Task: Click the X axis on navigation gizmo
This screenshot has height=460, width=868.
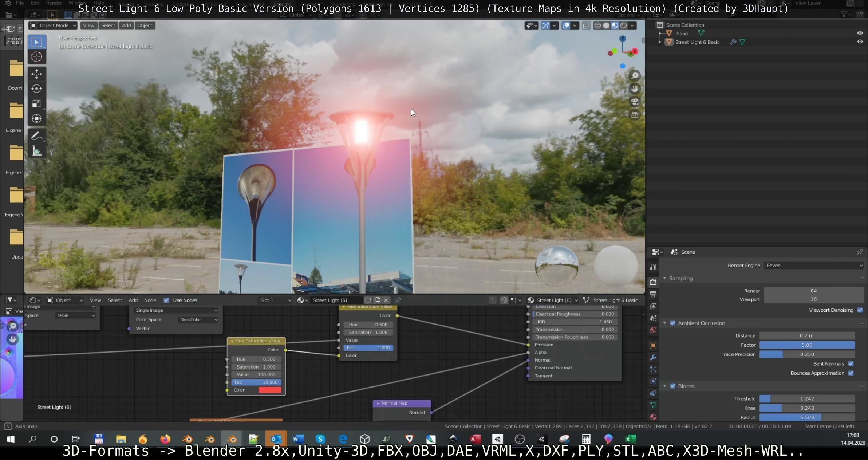Action: click(x=635, y=51)
